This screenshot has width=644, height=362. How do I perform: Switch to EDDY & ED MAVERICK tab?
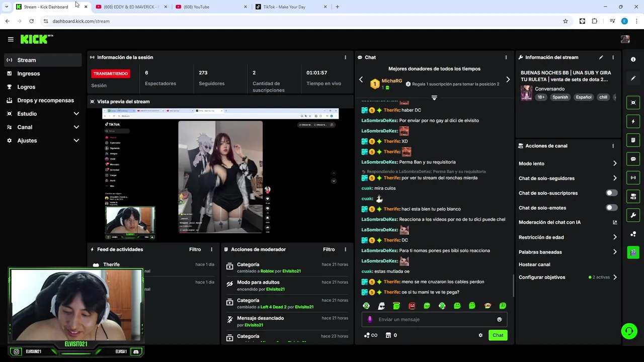coord(131,7)
